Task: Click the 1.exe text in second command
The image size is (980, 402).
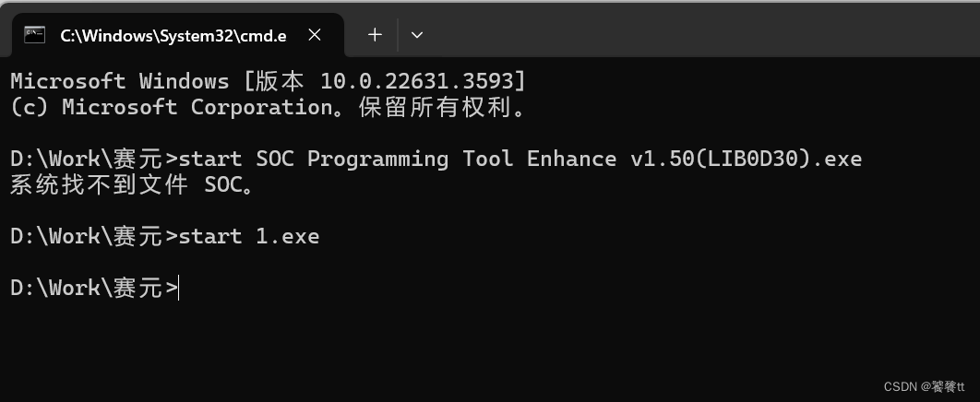Action: [288, 237]
